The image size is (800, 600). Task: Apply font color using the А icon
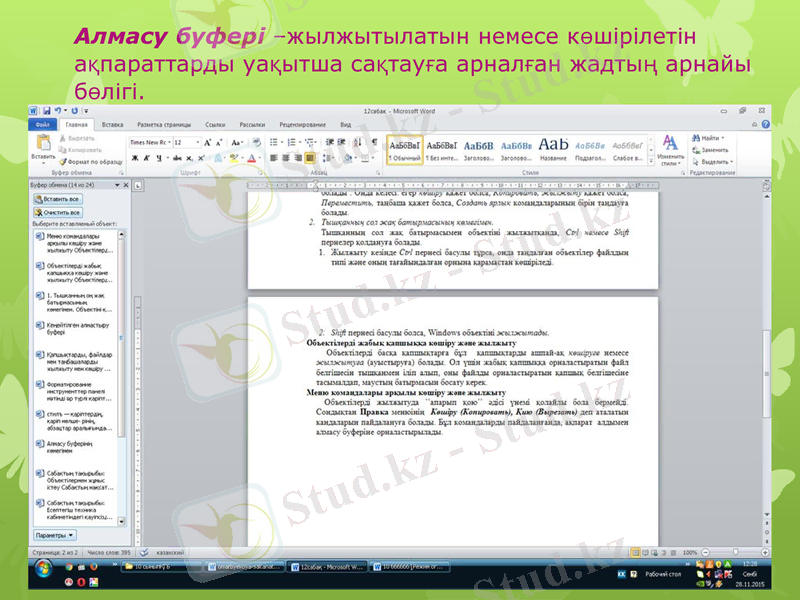[251, 156]
